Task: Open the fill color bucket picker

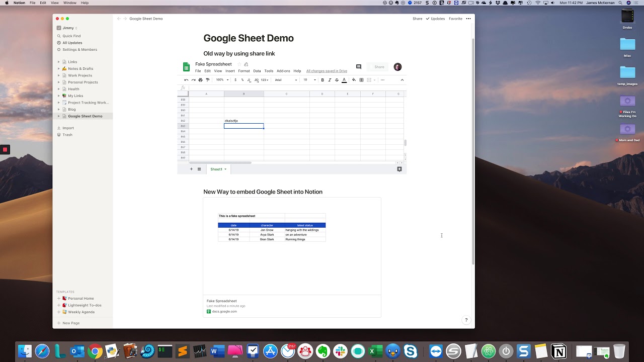Action: 354,80
